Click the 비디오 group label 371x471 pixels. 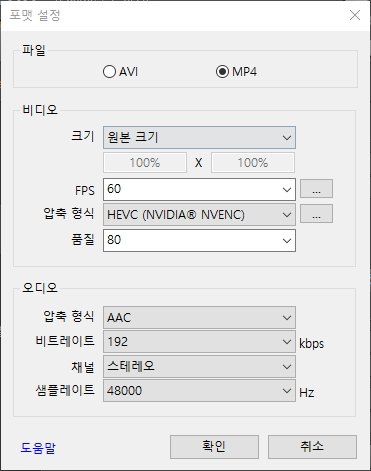click(x=40, y=110)
